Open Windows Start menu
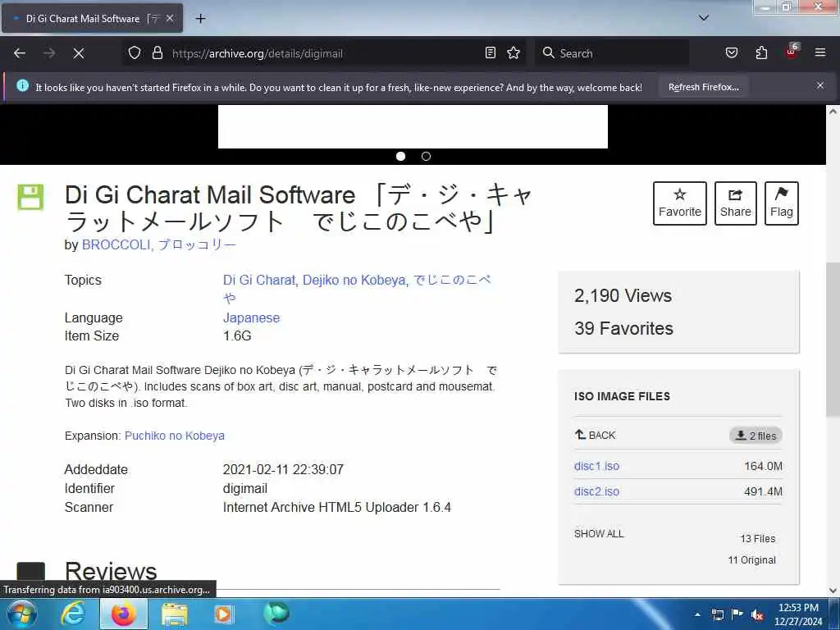This screenshot has height=630, width=840. (21, 614)
